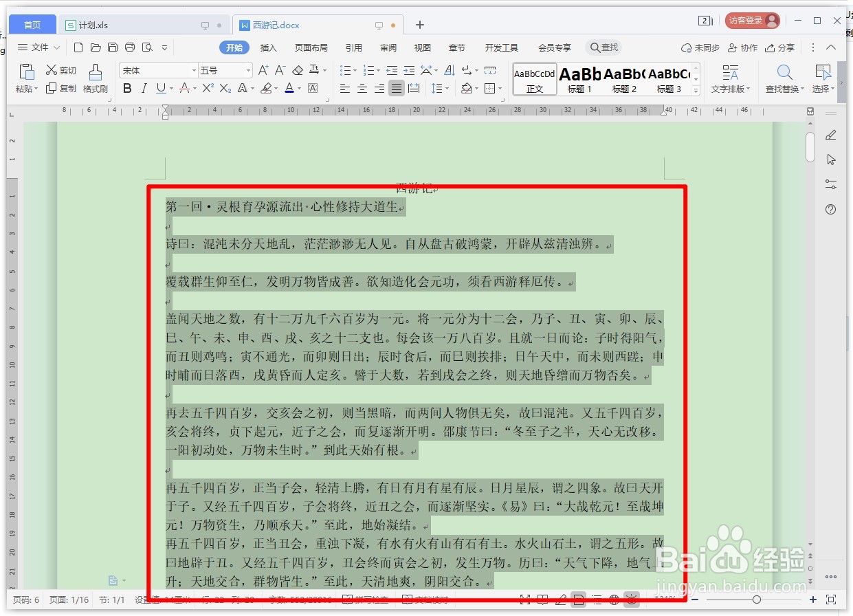Click the fit-page icon beside zoom plus
853x616 pixels.
pyautogui.click(x=831, y=599)
